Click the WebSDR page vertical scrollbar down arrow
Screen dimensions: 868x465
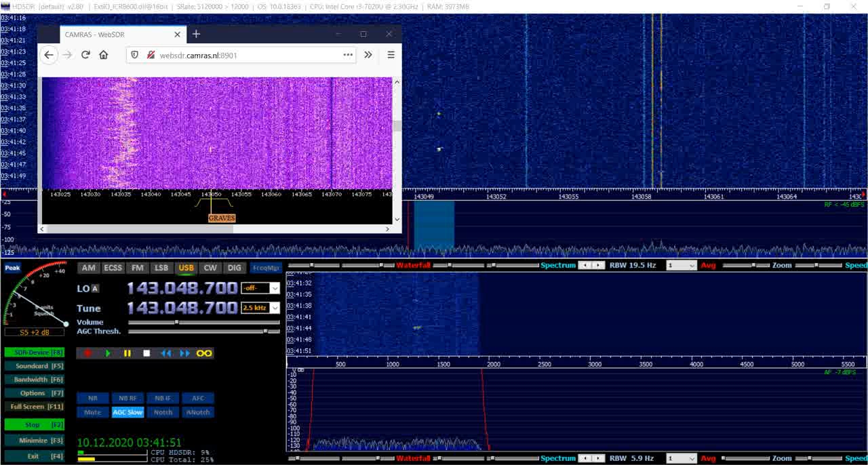click(397, 219)
